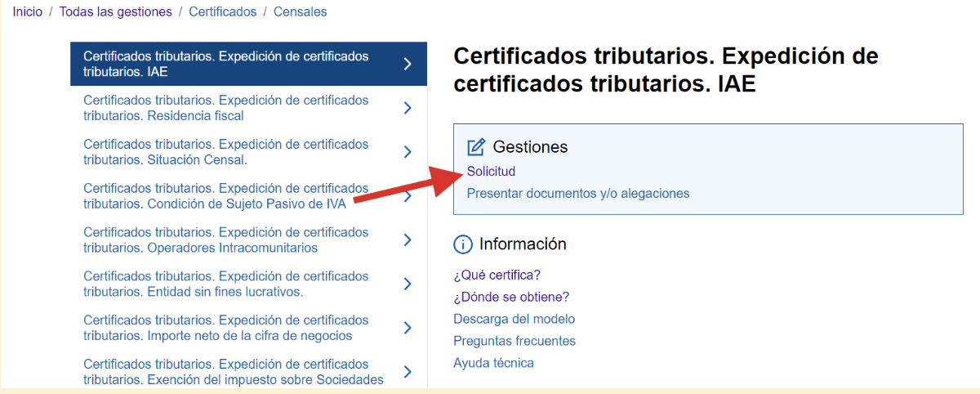Click the Información circle icon
Screen dimensions: 980x394
(463, 244)
